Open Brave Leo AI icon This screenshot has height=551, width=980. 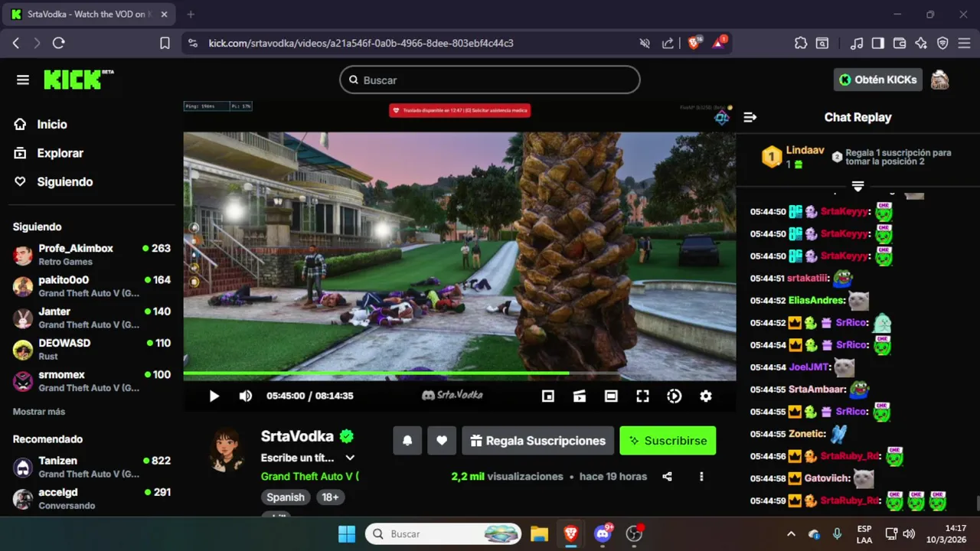[921, 43]
